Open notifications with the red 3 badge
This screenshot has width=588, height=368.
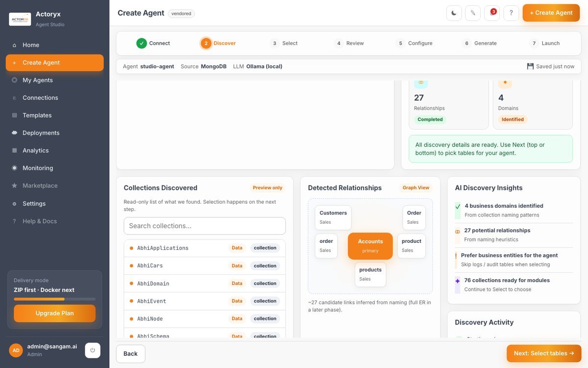coord(492,13)
